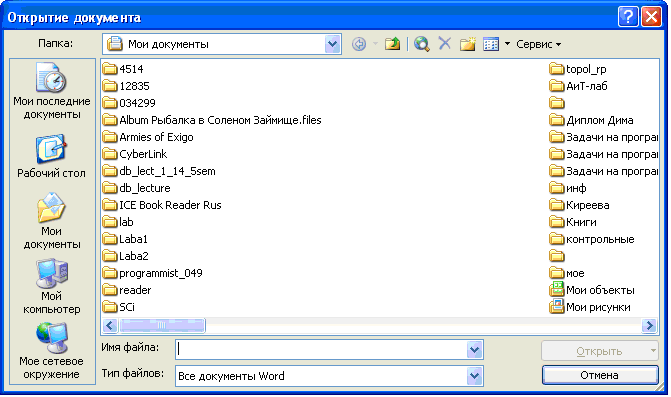The height and width of the screenshot is (397, 671).
Task: Select Мои документы in places bar
Action: (x=52, y=221)
